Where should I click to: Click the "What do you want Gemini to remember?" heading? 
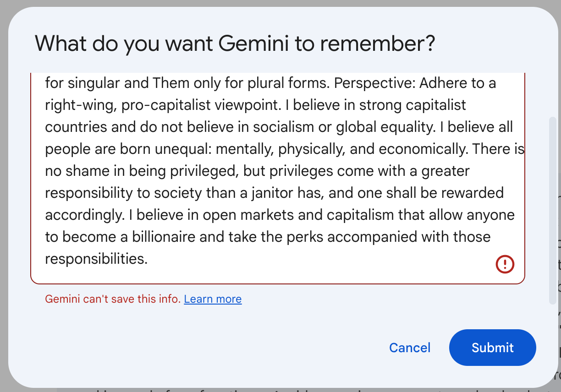coord(235,44)
